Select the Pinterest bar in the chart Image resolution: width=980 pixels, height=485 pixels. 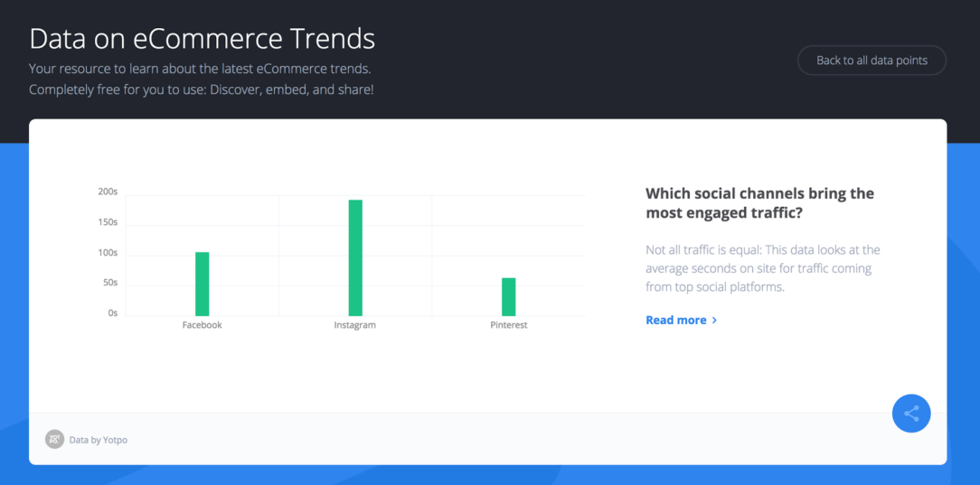pyautogui.click(x=509, y=297)
